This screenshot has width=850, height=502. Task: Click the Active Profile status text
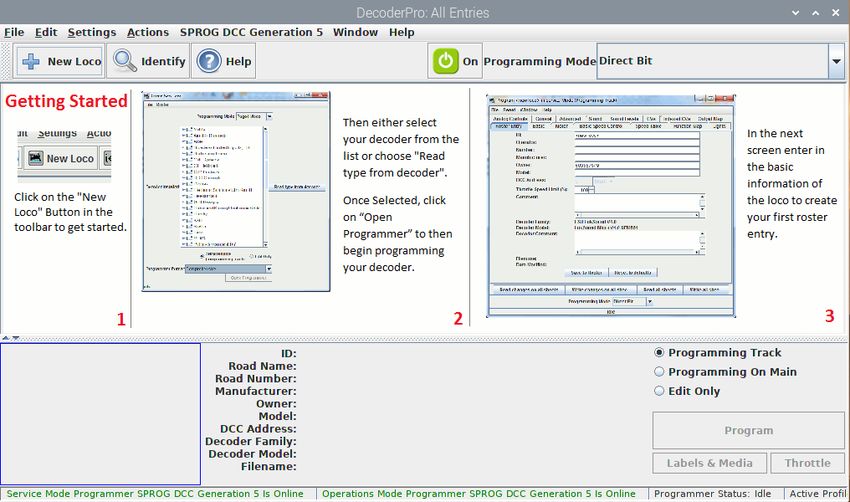coord(817,494)
